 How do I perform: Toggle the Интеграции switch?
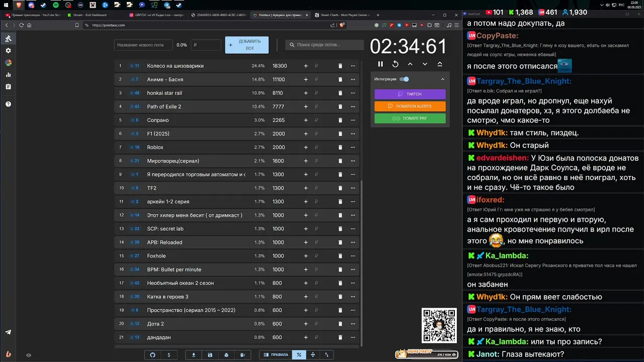click(x=404, y=79)
